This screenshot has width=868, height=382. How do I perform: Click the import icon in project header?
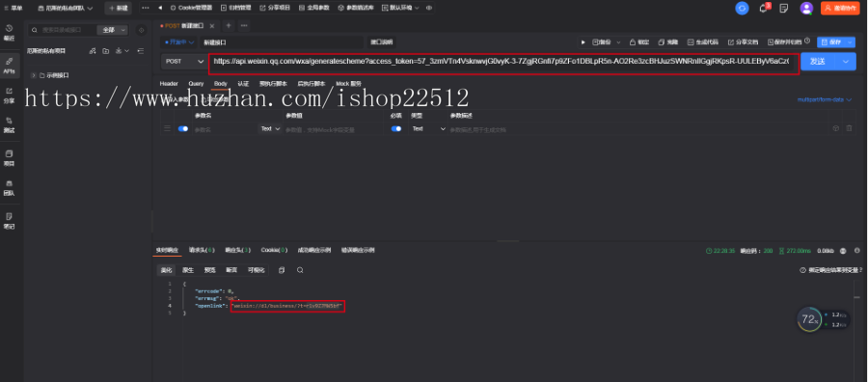[119, 51]
